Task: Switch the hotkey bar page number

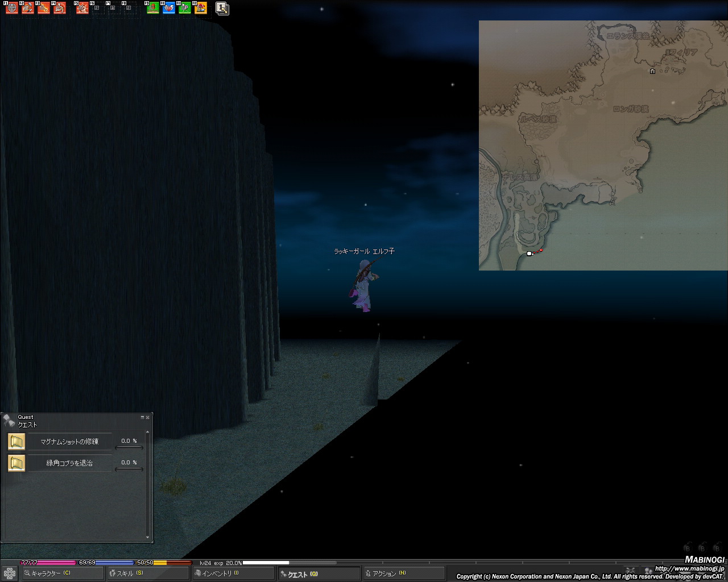Action: (x=222, y=9)
